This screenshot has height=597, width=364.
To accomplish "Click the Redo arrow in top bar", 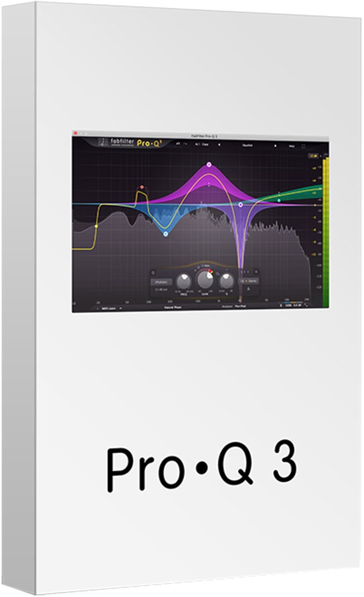I will (x=185, y=144).
